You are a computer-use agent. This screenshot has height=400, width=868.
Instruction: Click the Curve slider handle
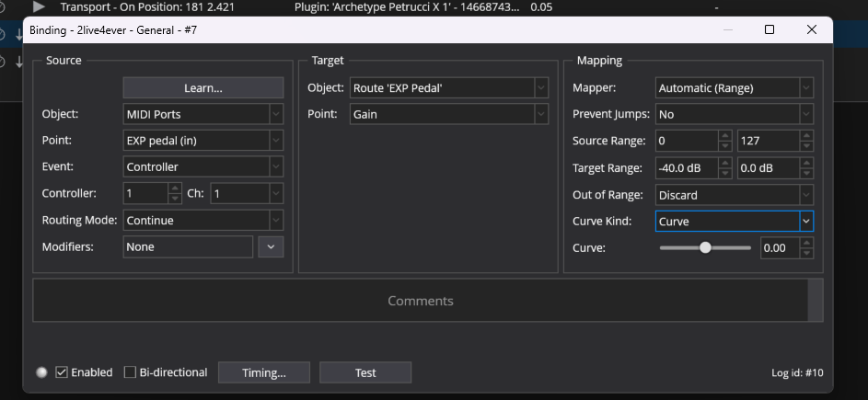(706, 248)
